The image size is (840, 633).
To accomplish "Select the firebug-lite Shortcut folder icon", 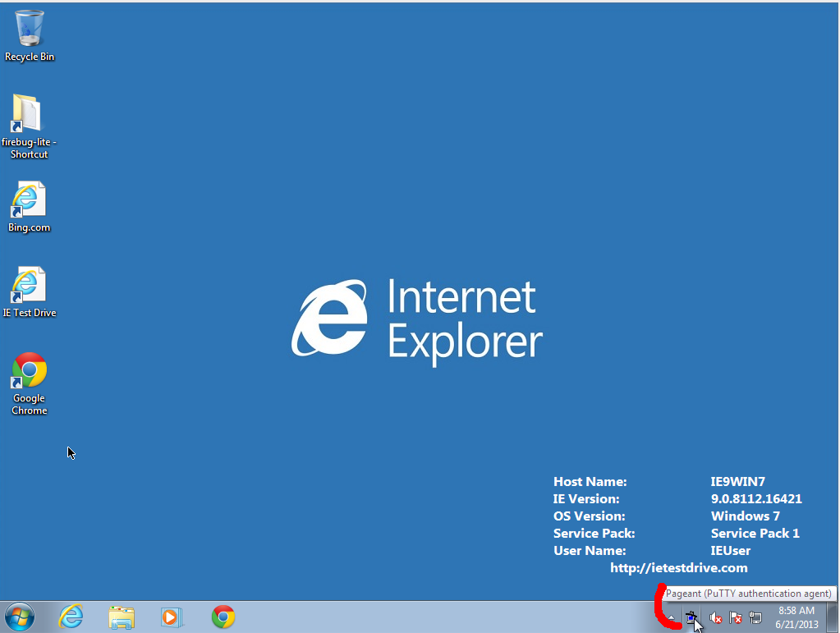I will point(25,113).
